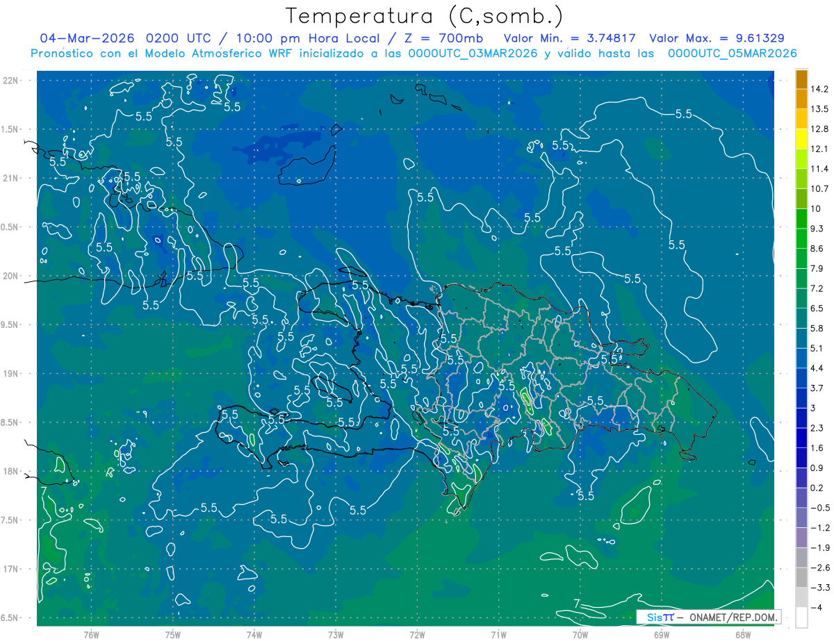Select validity end time '0000UTC_05MAR2026'
The image size is (834, 644).
tap(732, 53)
